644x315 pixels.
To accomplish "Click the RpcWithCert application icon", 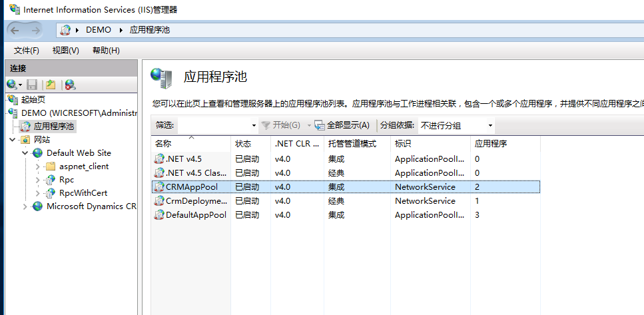I will (51, 192).
